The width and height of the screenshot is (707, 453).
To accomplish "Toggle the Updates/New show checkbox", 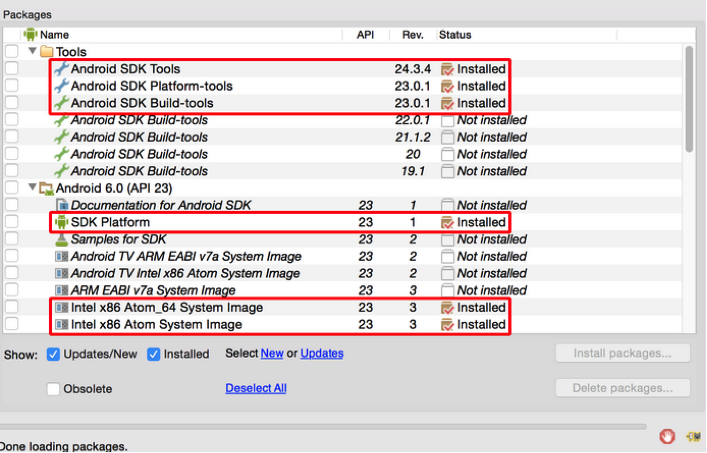I will point(53,354).
